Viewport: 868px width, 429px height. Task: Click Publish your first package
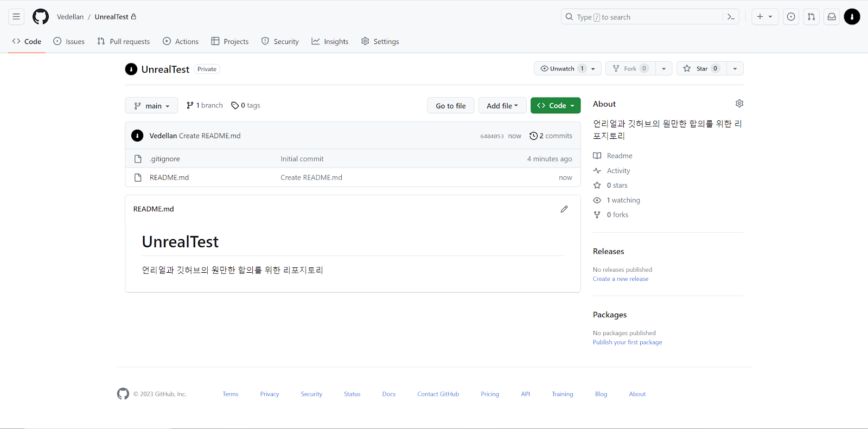(x=628, y=342)
